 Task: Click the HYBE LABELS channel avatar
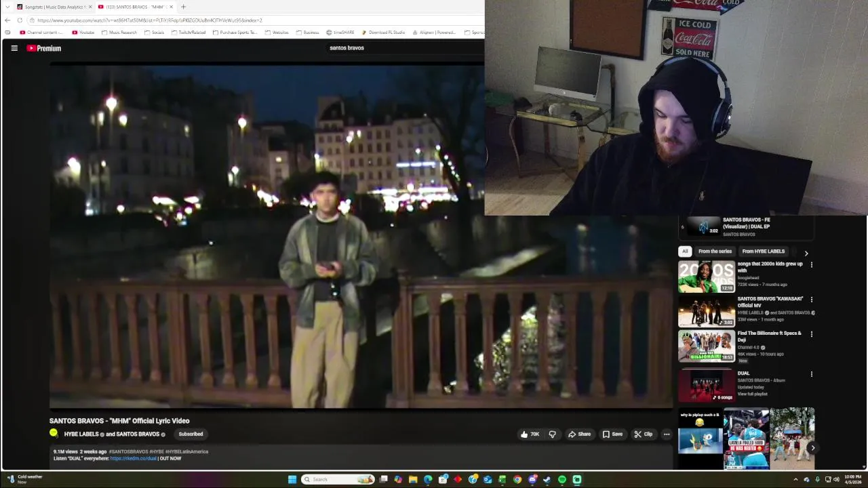point(54,433)
